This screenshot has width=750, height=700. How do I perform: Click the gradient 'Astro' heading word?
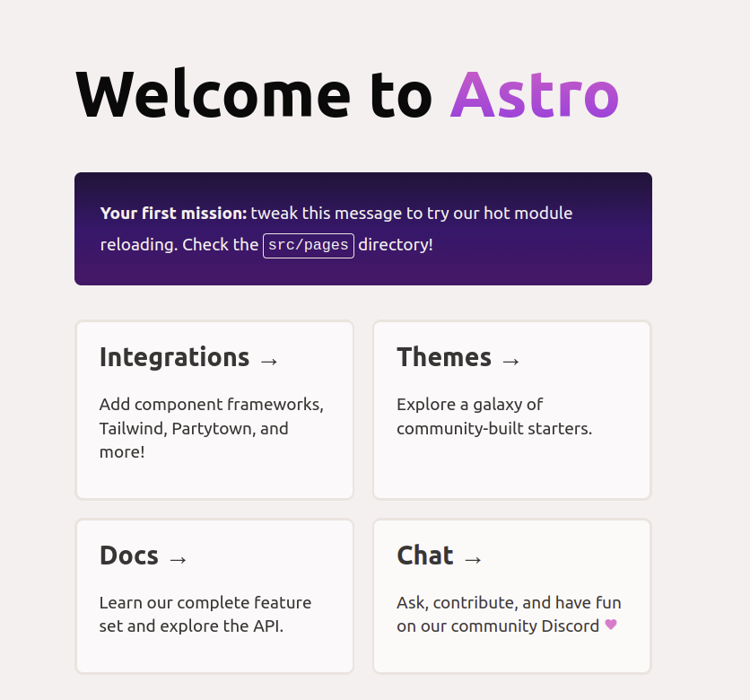coord(535,95)
